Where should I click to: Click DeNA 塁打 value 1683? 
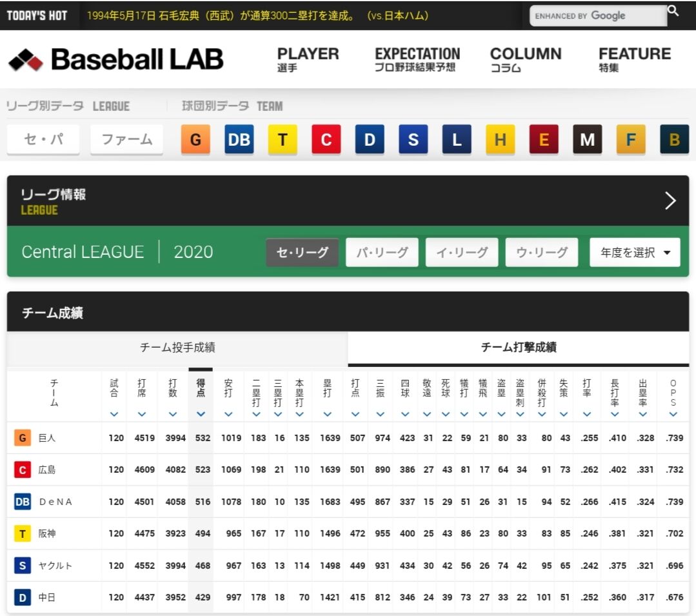coord(330,502)
